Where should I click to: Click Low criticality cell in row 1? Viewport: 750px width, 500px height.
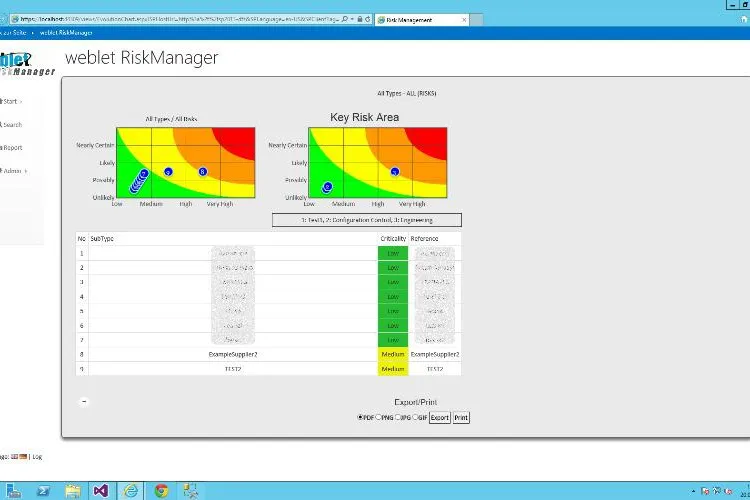click(393, 254)
